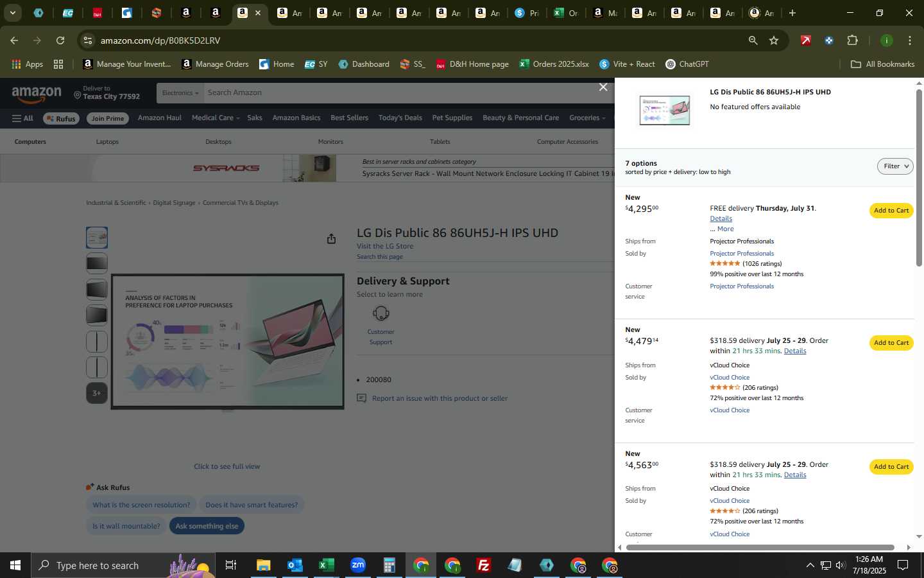The height and width of the screenshot is (578, 924).
Task: Click Deliver to Texas City 77592
Action: pyautogui.click(x=107, y=93)
